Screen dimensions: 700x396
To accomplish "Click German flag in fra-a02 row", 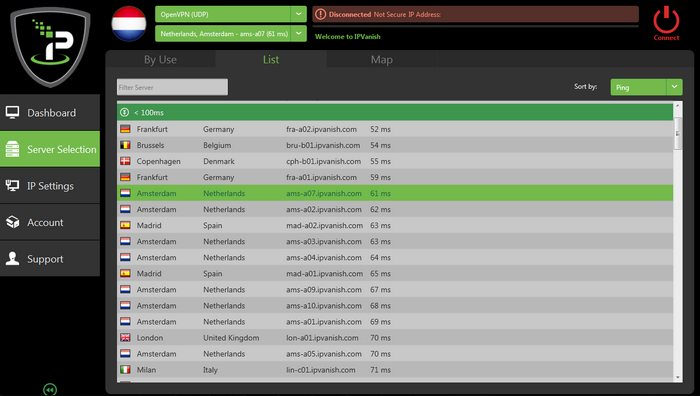I will pos(125,129).
